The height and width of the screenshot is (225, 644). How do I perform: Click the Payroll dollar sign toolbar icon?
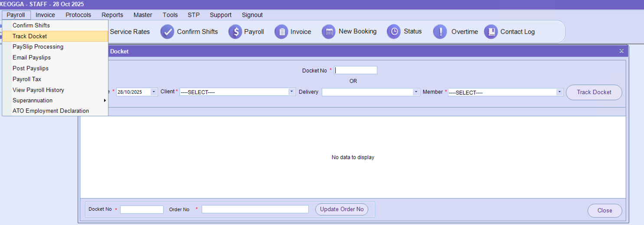[235, 32]
